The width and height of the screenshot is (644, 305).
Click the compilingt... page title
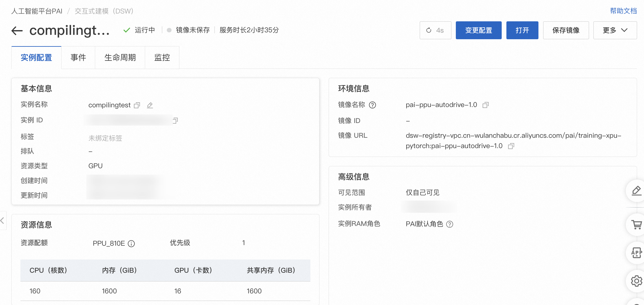tap(69, 30)
